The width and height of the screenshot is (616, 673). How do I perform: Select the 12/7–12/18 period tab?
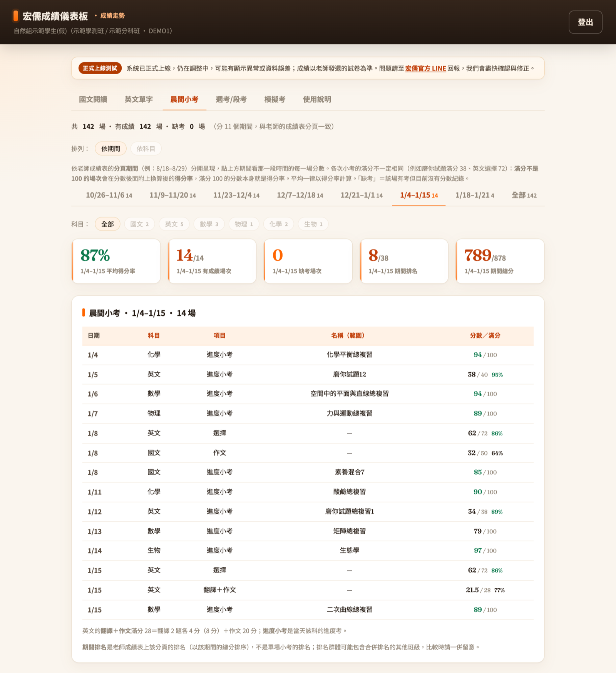pyautogui.click(x=300, y=195)
